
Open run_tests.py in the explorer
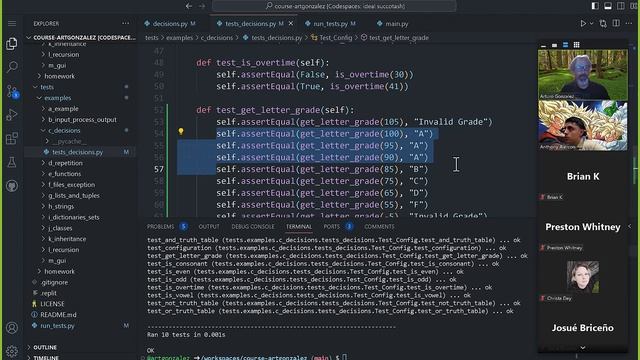click(x=58, y=326)
